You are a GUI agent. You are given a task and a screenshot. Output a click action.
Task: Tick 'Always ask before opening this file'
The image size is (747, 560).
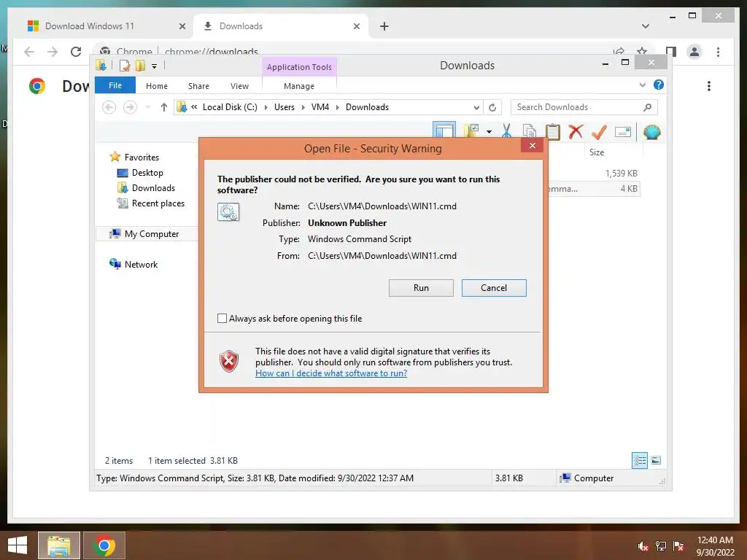(x=222, y=318)
